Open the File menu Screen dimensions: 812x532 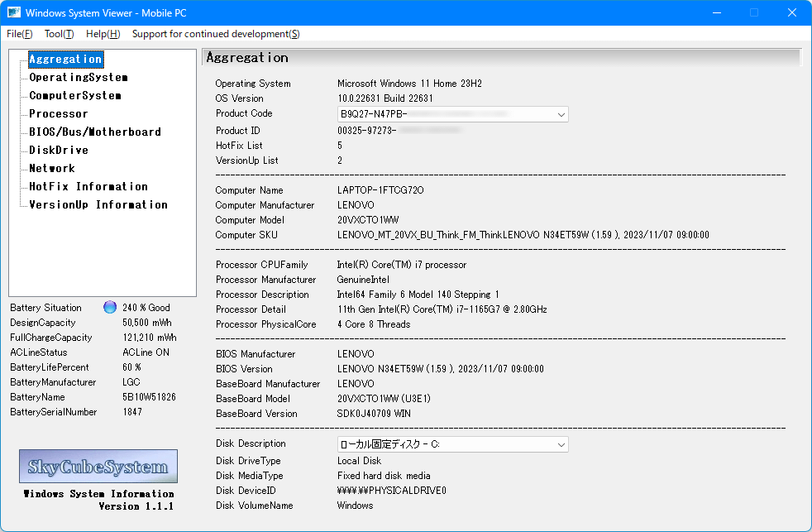pos(20,34)
